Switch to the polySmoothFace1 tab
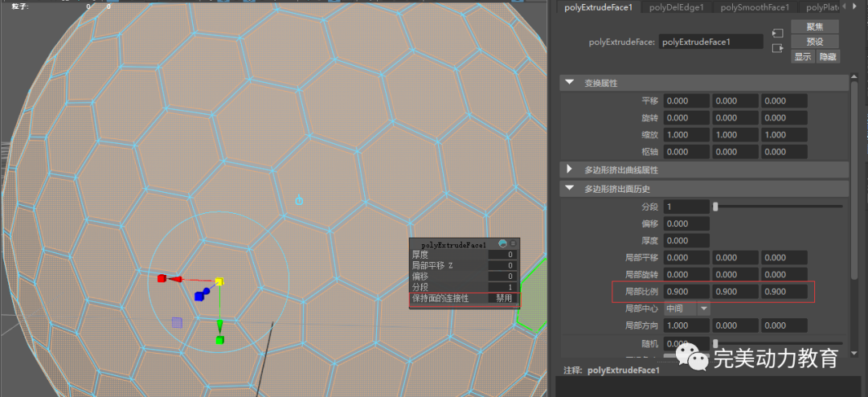 tap(754, 7)
